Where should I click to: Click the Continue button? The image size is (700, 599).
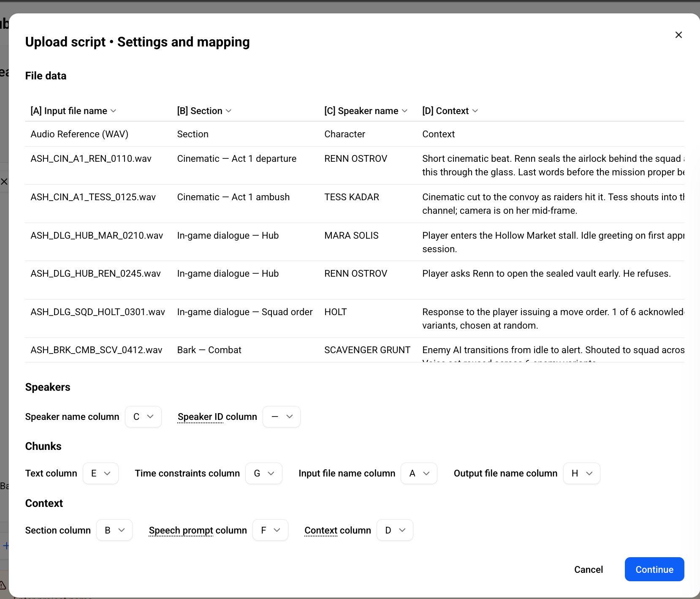coord(654,569)
